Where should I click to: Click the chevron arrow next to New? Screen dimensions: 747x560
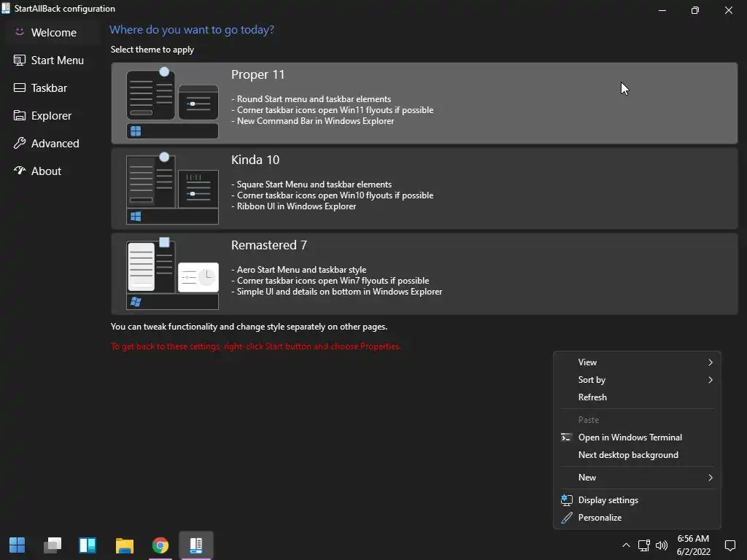711,478
